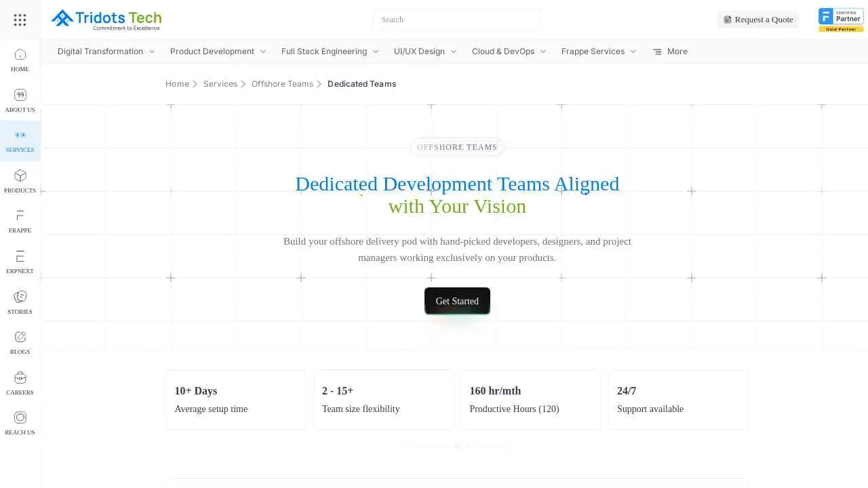The width and height of the screenshot is (868, 488).
Task: Click the 24/7 support card
Action: pos(678,400)
